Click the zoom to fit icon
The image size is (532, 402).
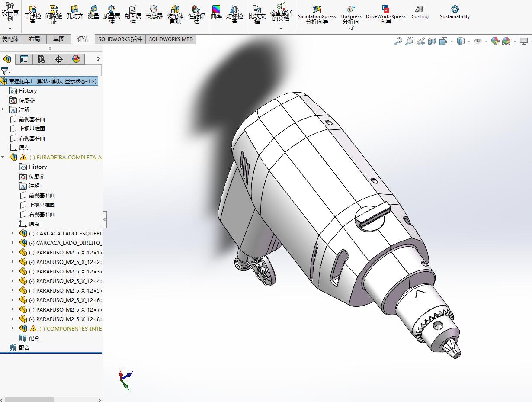point(398,41)
